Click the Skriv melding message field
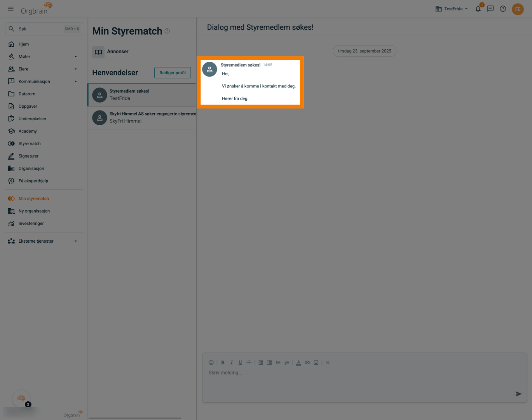 [364, 378]
